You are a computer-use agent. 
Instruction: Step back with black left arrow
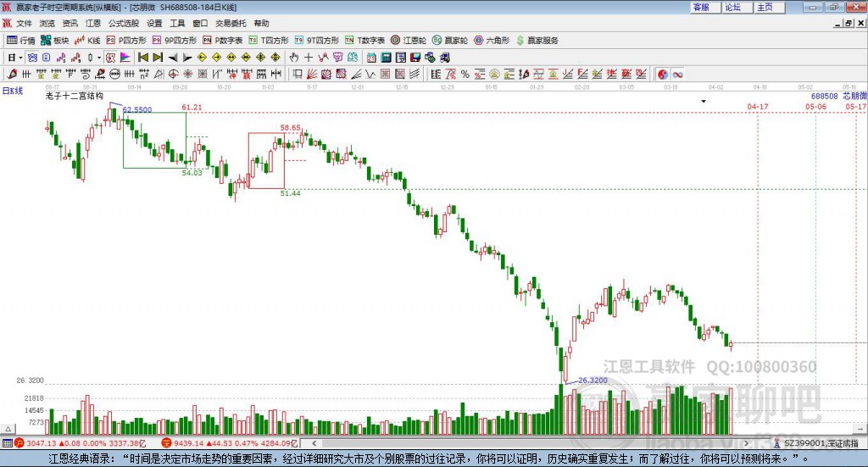pyautogui.click(x=173, y=58)
